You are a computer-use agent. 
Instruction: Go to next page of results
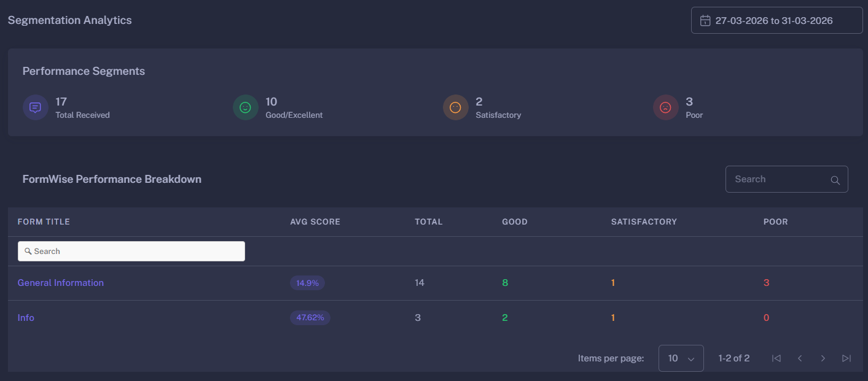[823, 358]
